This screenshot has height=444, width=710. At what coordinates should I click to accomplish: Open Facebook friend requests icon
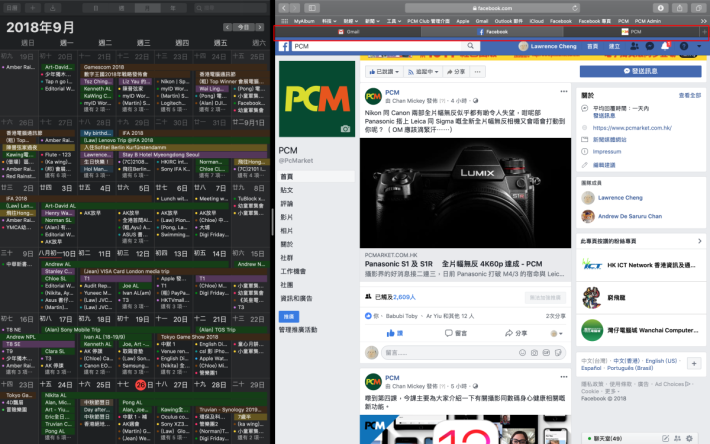(634, 46)
